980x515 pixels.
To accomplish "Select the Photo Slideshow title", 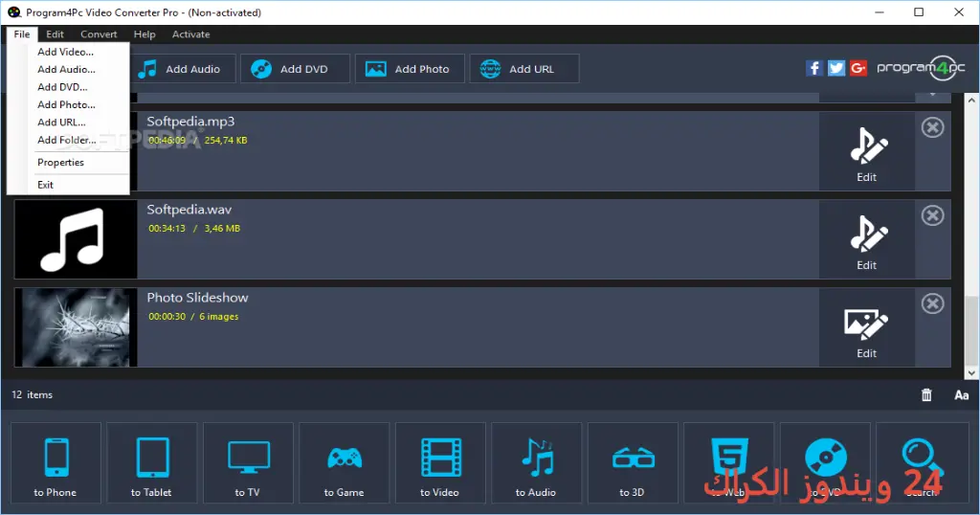I will 197,298.
